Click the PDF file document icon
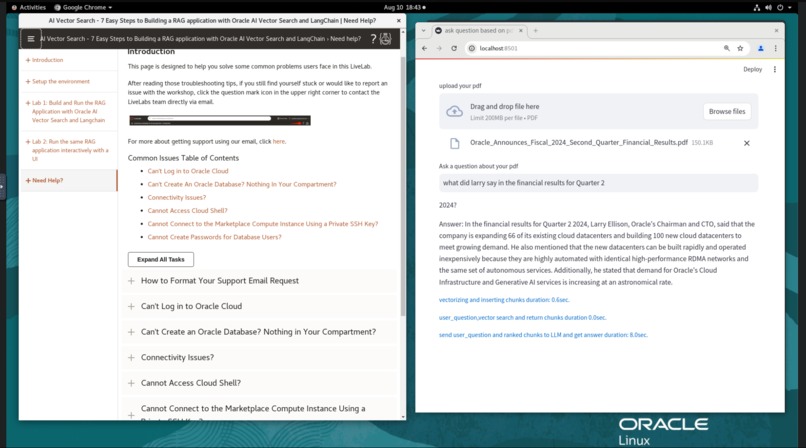Viewport: 806px width, 448px height. point(454,143)
